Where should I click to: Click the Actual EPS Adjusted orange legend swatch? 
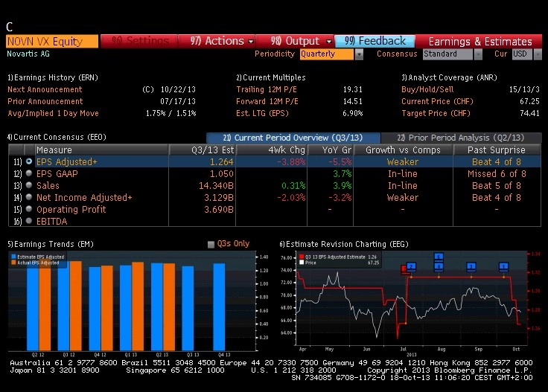point(13,263)
